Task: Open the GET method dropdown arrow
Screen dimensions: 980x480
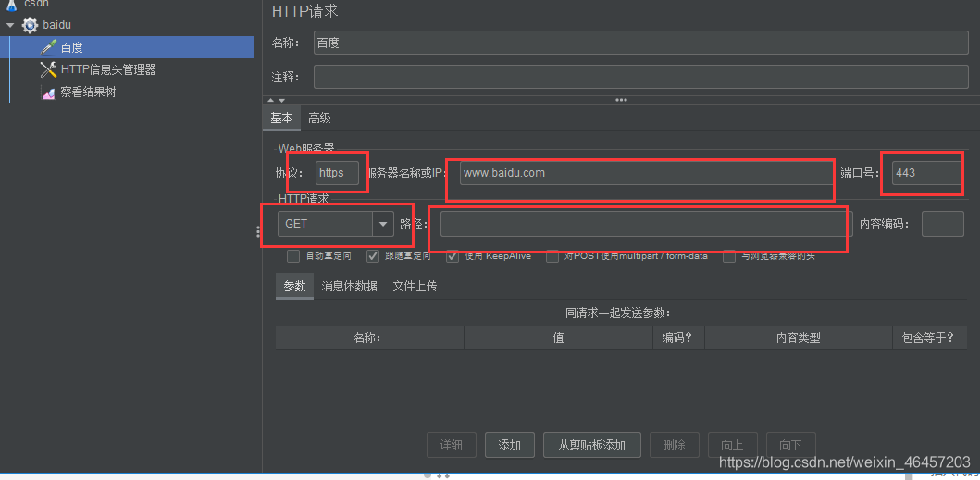Action: click(383, 224)
